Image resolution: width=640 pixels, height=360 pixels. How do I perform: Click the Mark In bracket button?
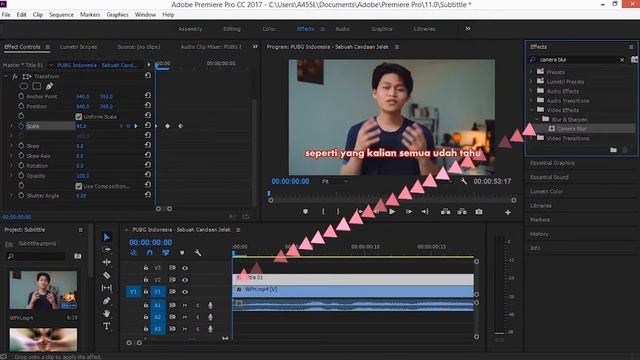(323, 211)
